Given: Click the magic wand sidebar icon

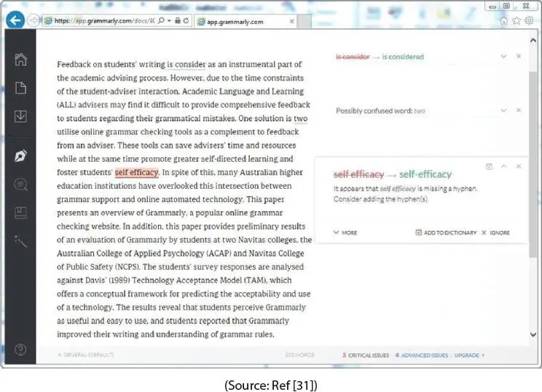Looking at the screenshot, I should (x=20, y=241).
